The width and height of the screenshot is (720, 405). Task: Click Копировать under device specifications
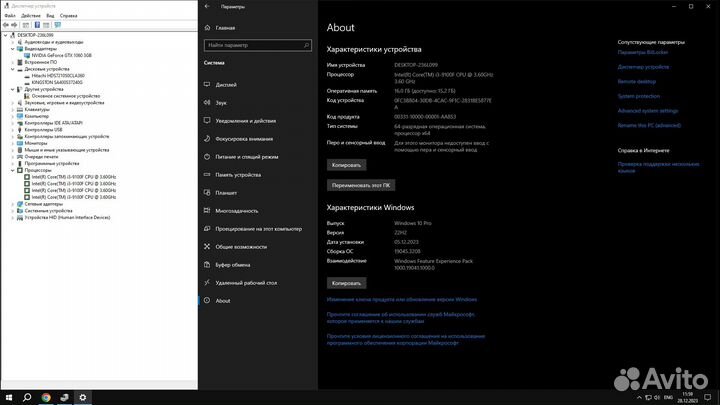[x=346, y=165]
